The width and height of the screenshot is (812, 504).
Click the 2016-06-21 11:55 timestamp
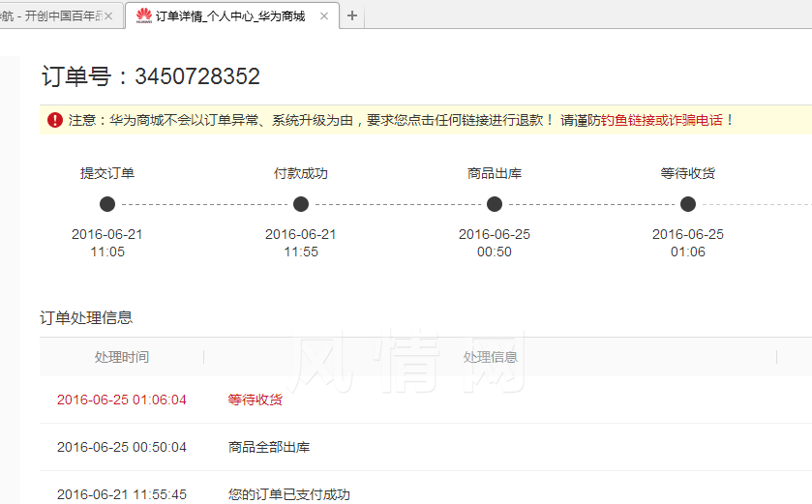tap(301, 243)
